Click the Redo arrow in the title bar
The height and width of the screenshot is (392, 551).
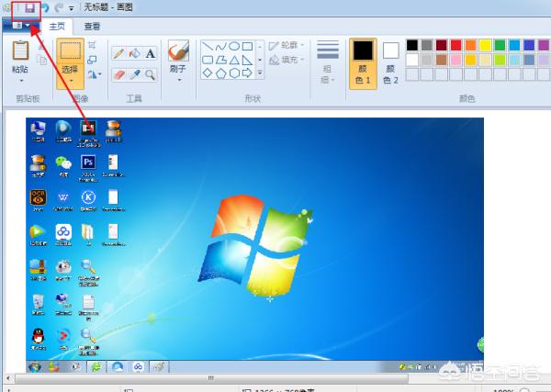pos(59,7)
